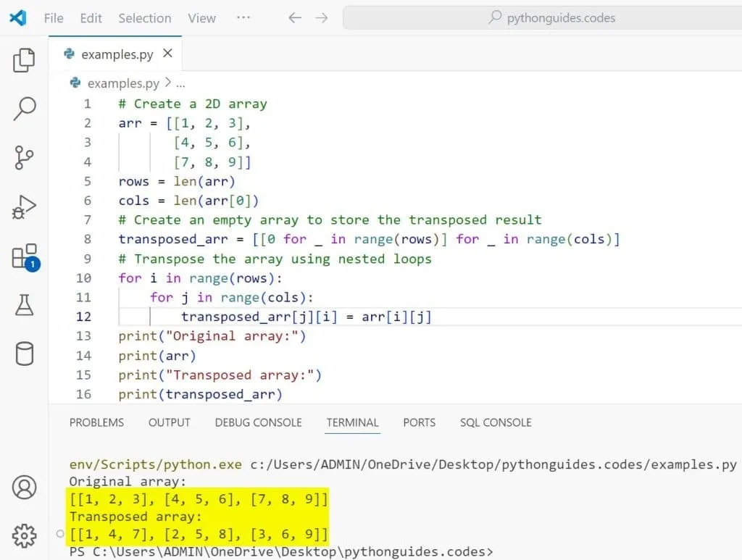Open the Search view icon
Screen dimensions: 742x560
point(24,109)
